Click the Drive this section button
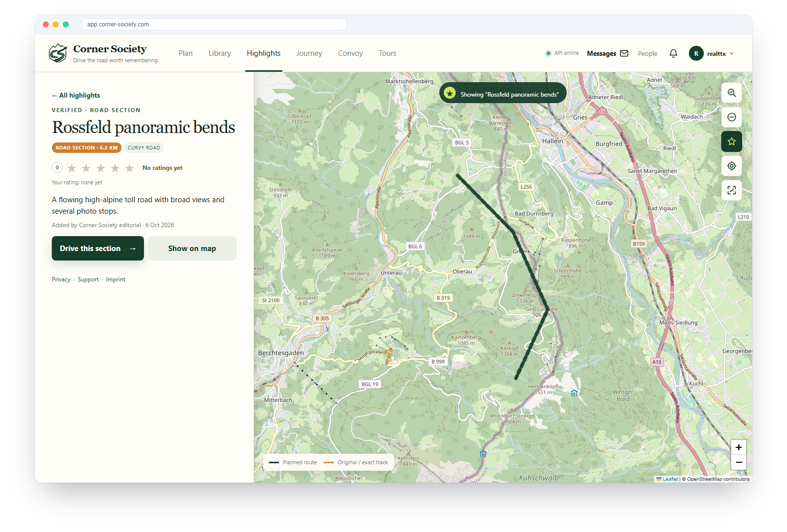This screenshot has height=532, width=787. point(98,248)
